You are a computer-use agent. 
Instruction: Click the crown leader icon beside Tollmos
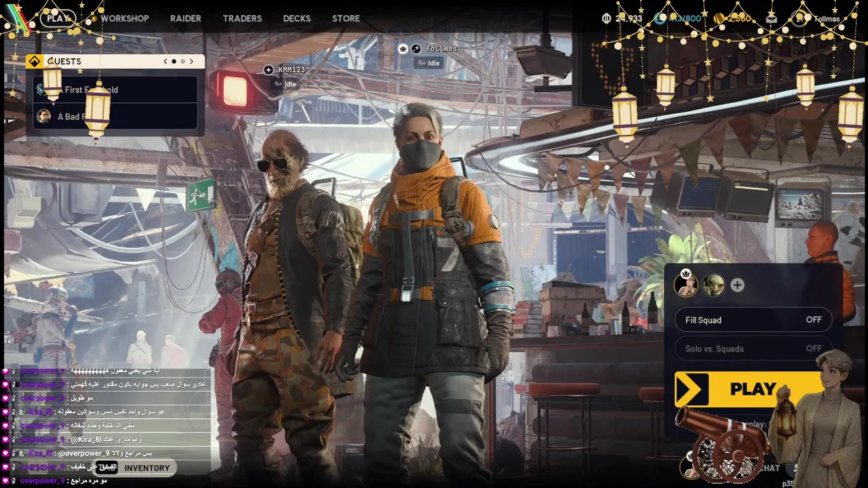pos(403,49)
